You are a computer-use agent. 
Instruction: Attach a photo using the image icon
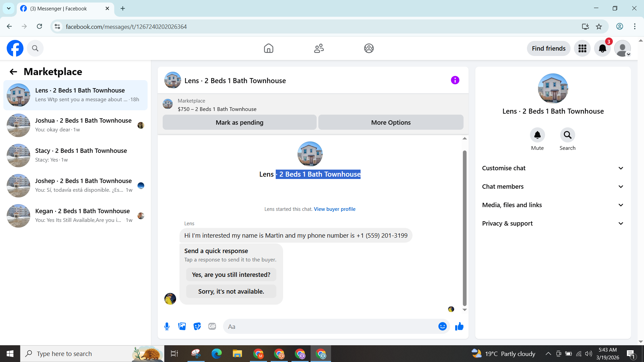point(182,326)
